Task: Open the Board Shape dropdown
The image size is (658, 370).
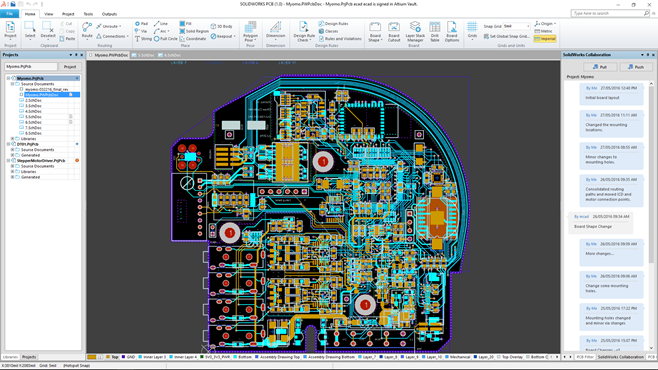Action: pos(375,31)
